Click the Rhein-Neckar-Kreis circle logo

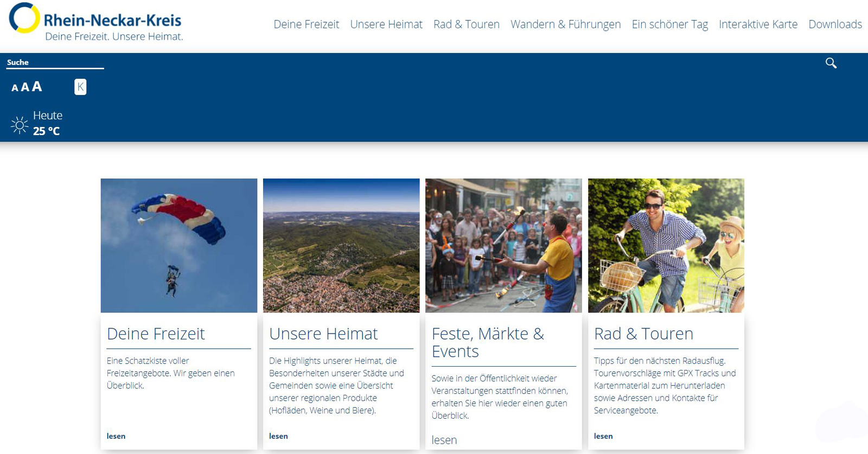(x=24, y=18)
